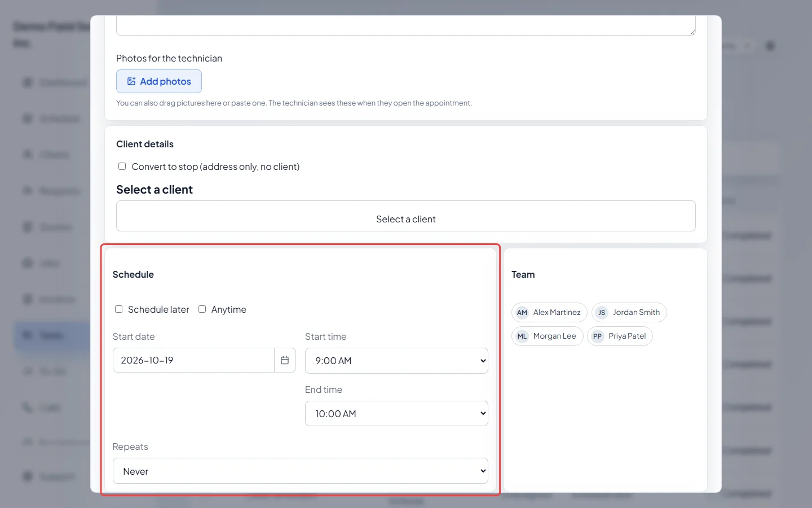This screenshot has width=812, height=508.
Task: Click the 'Client details' heading
Action: [145, 144]
